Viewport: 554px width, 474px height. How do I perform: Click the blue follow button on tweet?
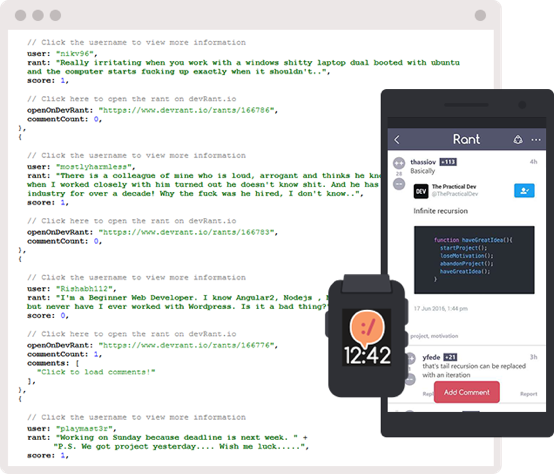point(524,190)
